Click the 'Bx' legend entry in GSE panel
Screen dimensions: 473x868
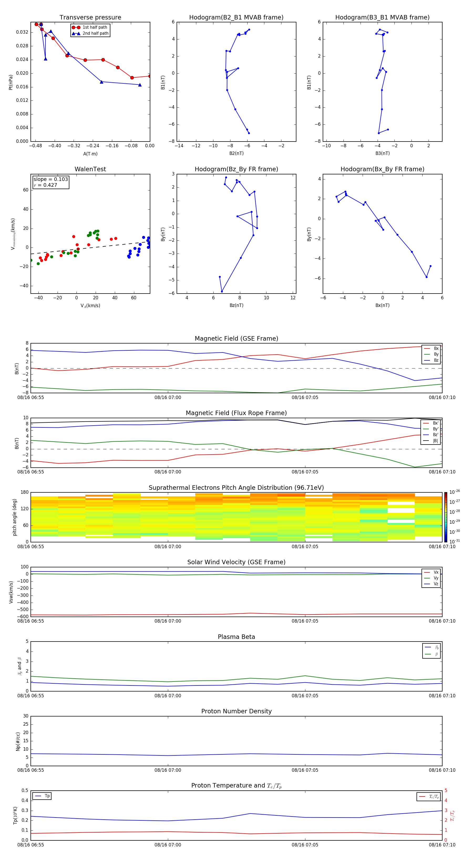click(431, 349)
